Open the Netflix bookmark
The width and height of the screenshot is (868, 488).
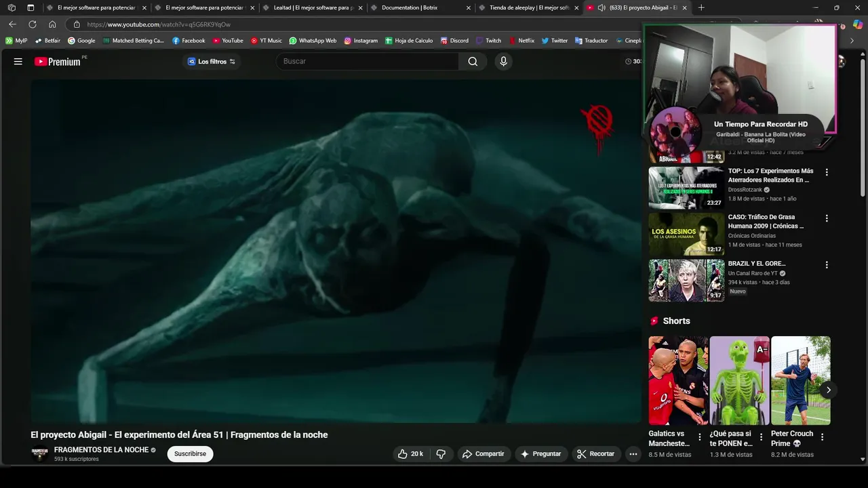pos(522,41)
